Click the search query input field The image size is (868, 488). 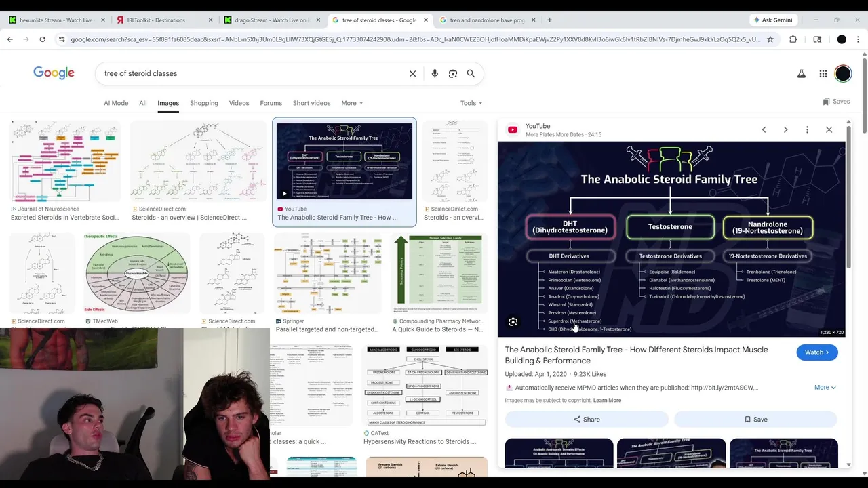[x=251, y=73]
